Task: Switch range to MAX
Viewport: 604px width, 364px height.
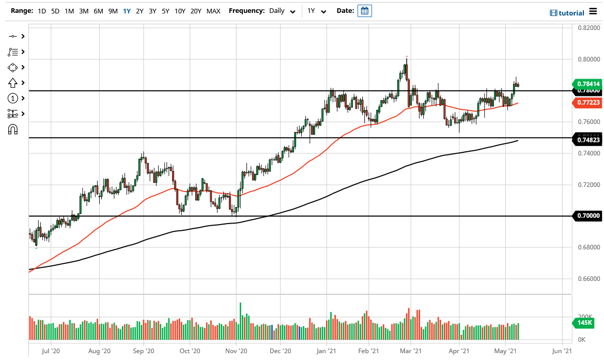Action: click(x=213, y=10)
